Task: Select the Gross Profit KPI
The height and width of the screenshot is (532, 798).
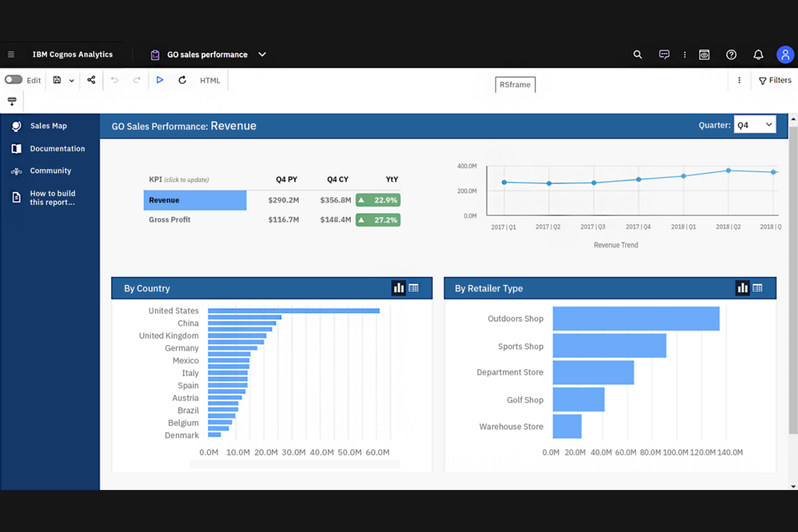Action: [170, 219]
